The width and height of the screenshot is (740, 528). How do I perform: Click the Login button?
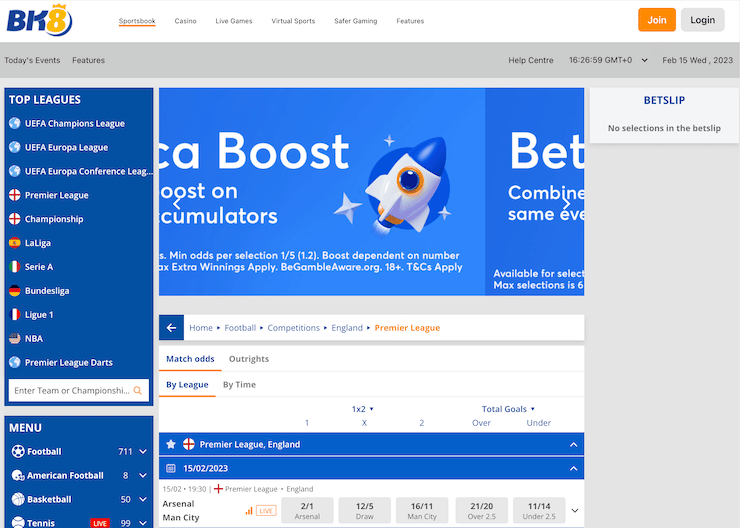(x=702, y=20)
